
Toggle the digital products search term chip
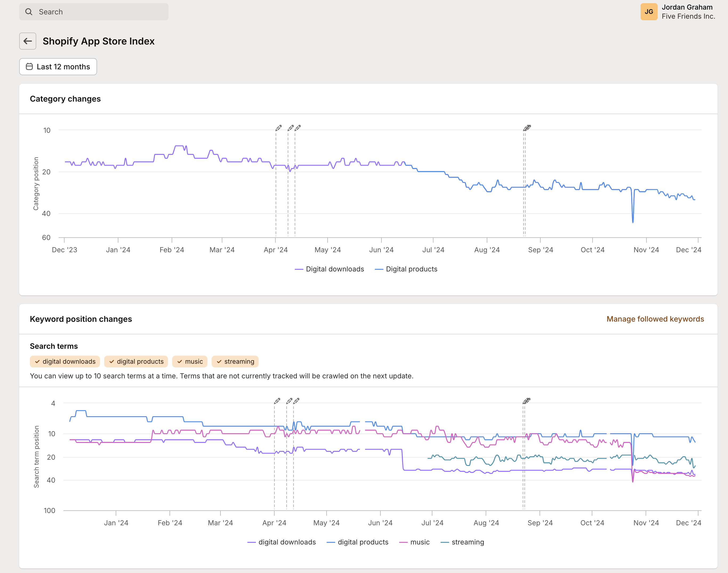[136, 361]
